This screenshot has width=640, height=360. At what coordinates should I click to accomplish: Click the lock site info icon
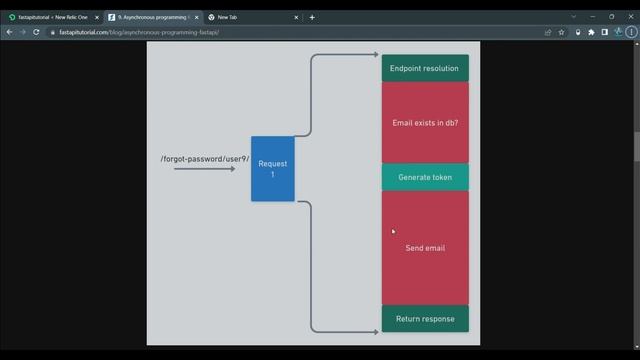tap(53, 32)
